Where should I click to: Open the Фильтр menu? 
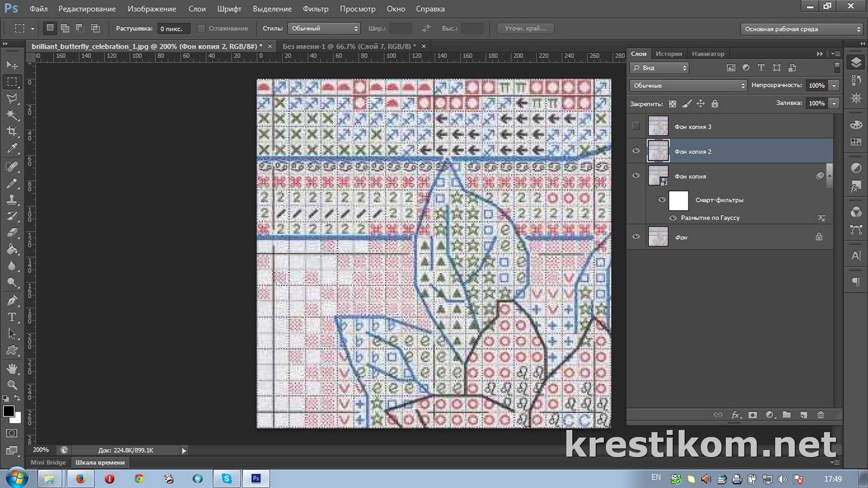click(315, 9)
